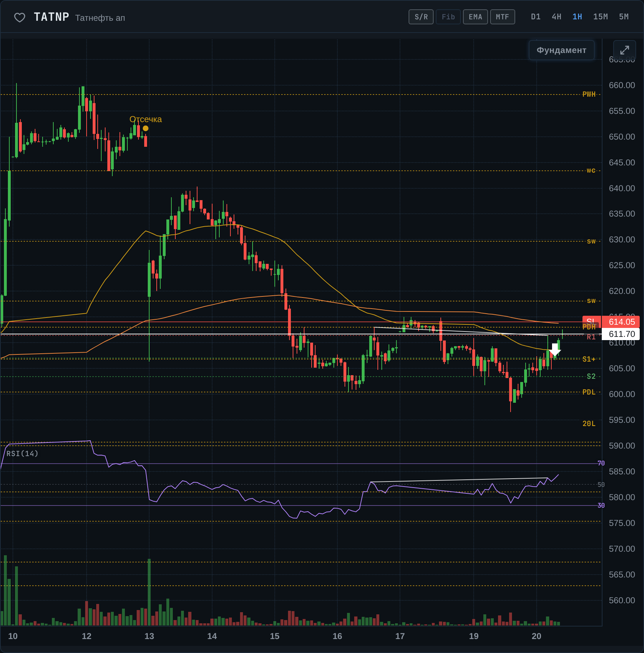Click the Татнефть ап company name

100,18
